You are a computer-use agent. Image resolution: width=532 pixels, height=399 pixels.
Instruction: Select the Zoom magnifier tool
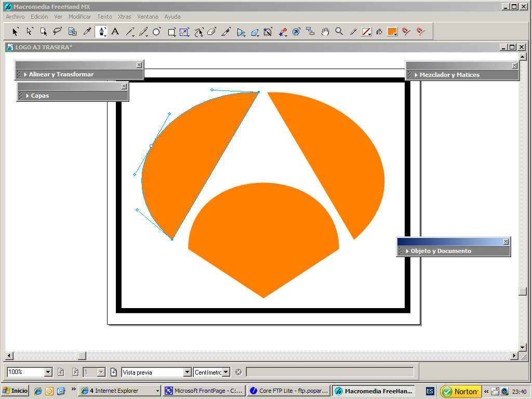click(x=339, y=32)
